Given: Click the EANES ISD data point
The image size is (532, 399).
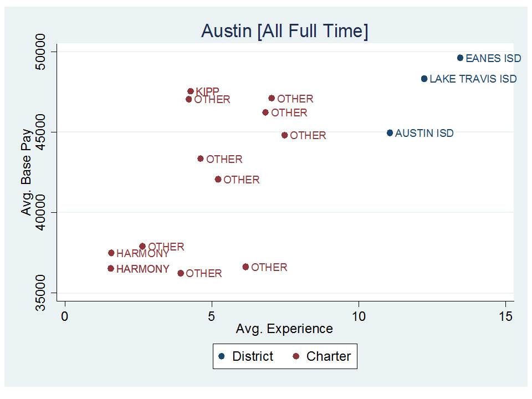Looking at the screenshot, I should tap(460, 58).
